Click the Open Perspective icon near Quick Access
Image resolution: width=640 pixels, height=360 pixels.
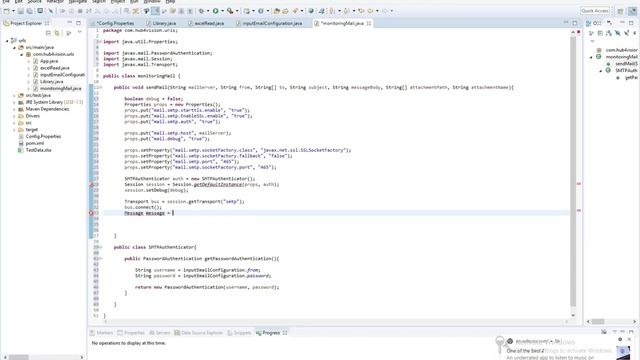pyautogui.click(x=620, y=11)
